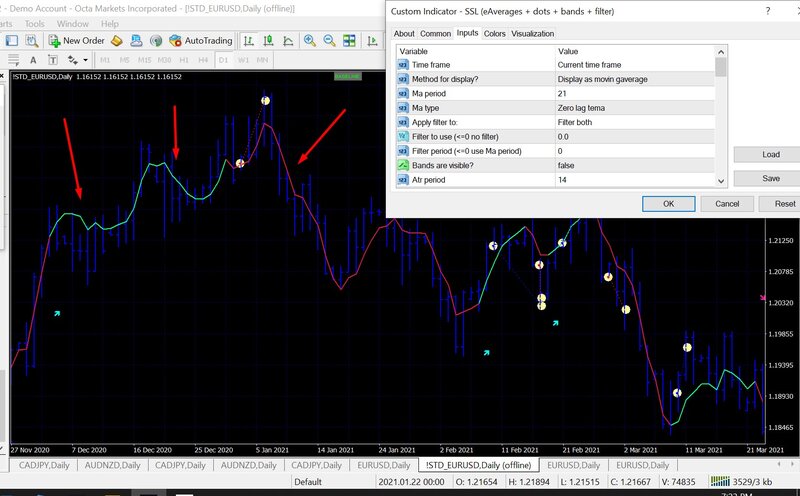Zoom out on the chart
The width and height of the screenshot is (800, 496).
[330, 41]
